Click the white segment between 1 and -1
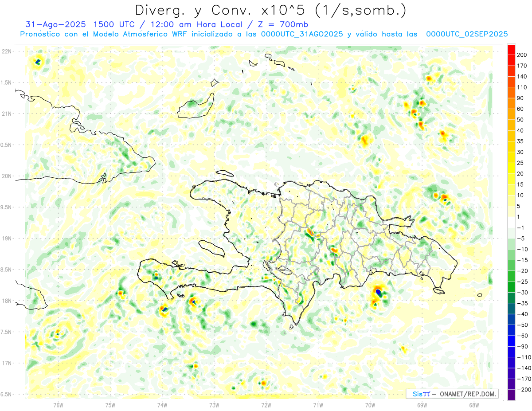 511,223
